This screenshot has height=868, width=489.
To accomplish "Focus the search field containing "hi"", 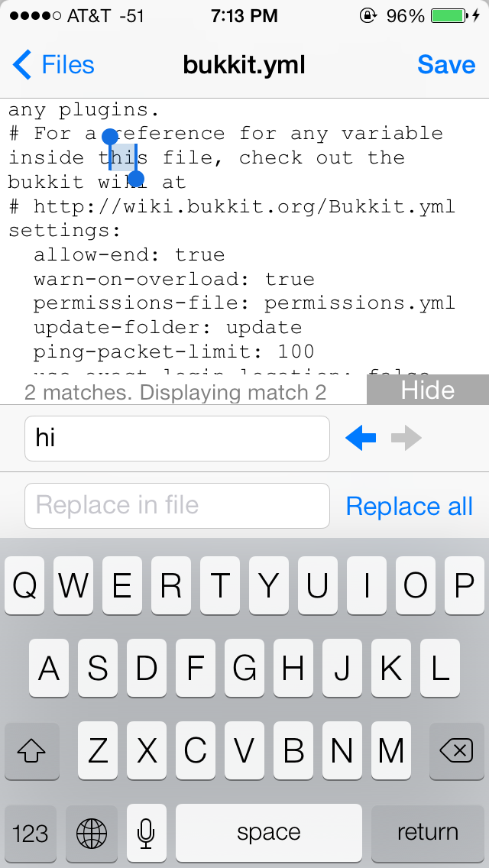I will click(176, 439).
